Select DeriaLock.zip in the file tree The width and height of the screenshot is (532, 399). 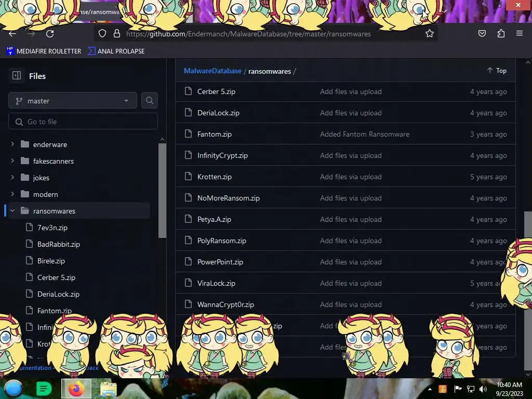coord(58,294)
